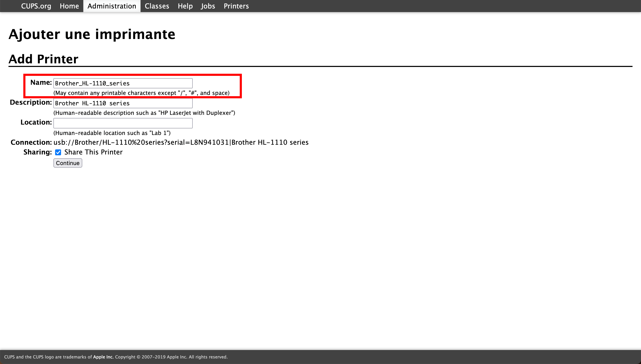
Task: Focus the Description text field
Action: (123, 103)
